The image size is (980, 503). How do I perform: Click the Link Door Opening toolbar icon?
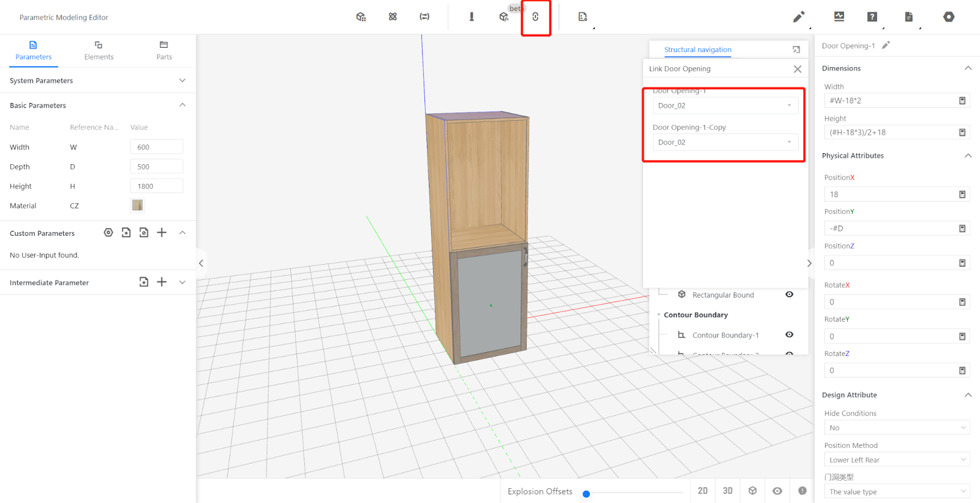535,17
